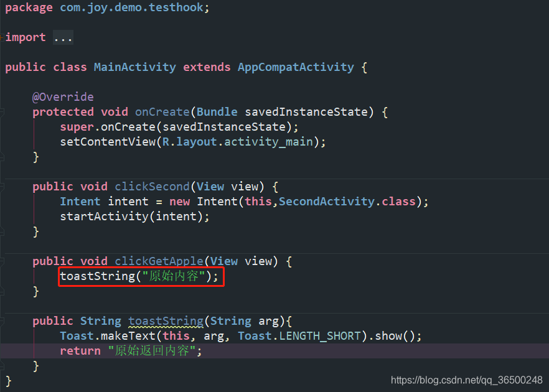This screenshot has height=392, width=549.
Task: Click the "extends" keyword
Action: pos(207,67)
